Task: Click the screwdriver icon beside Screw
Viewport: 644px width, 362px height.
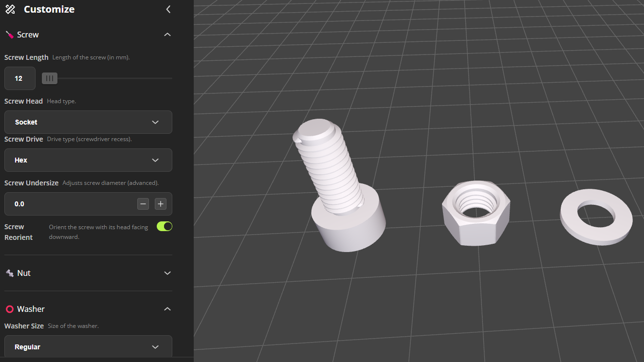Action: (9, 35)
